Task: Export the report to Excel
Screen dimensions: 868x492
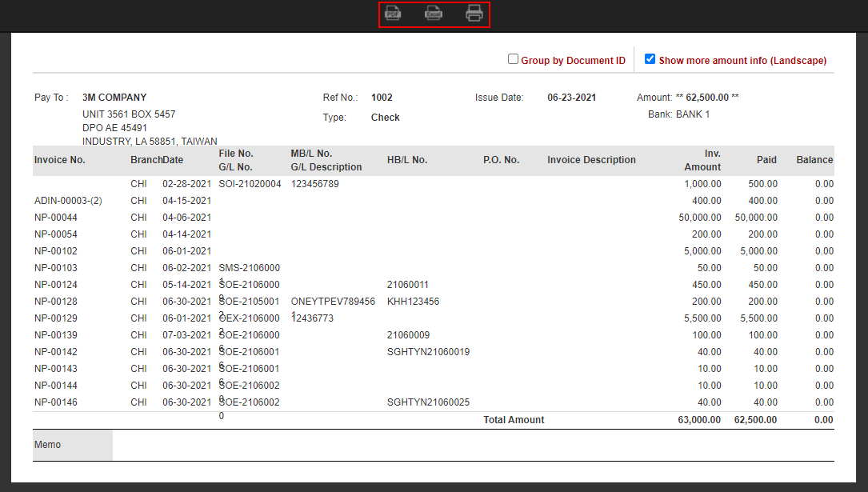Action: coord(434,14)
